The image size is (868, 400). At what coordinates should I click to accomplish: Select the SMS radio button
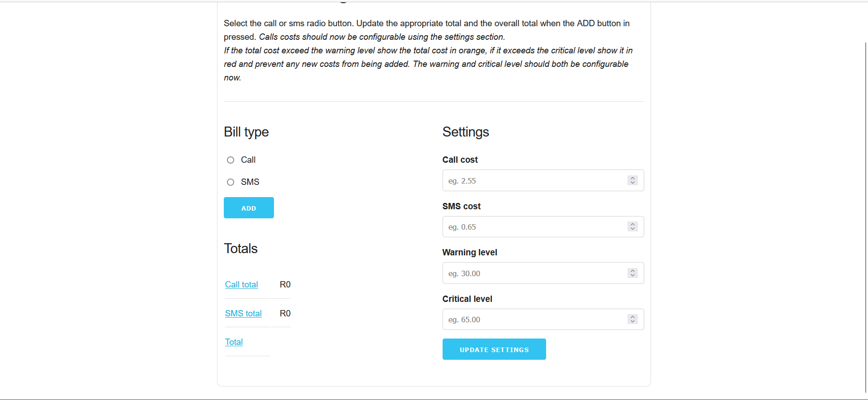pyautogui.click(x=231, y=182)
